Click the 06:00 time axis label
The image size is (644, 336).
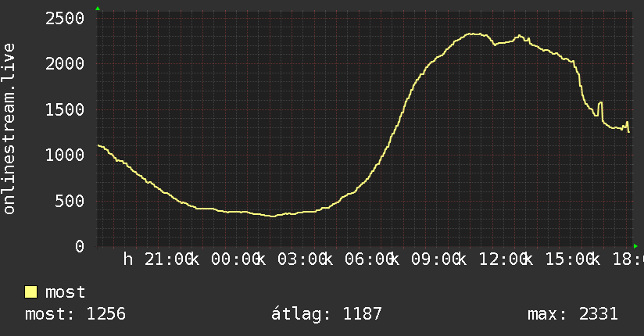[369, 259]
